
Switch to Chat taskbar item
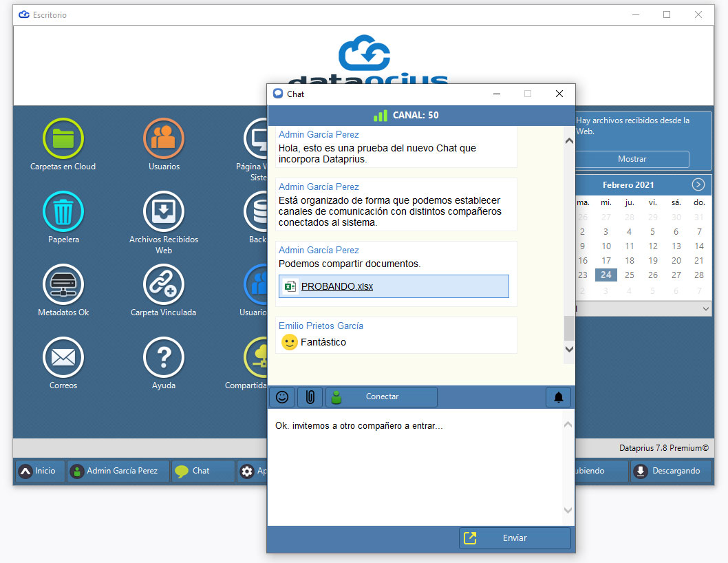pyautogui.click(x=203, y=471)
